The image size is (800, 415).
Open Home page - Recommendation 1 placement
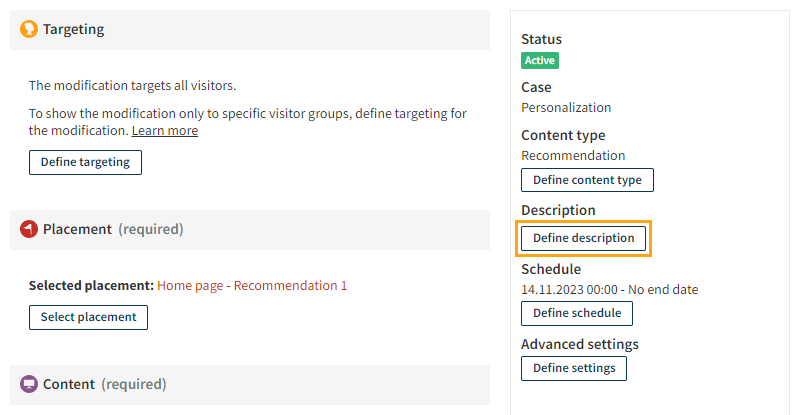(x=252, y=286)
